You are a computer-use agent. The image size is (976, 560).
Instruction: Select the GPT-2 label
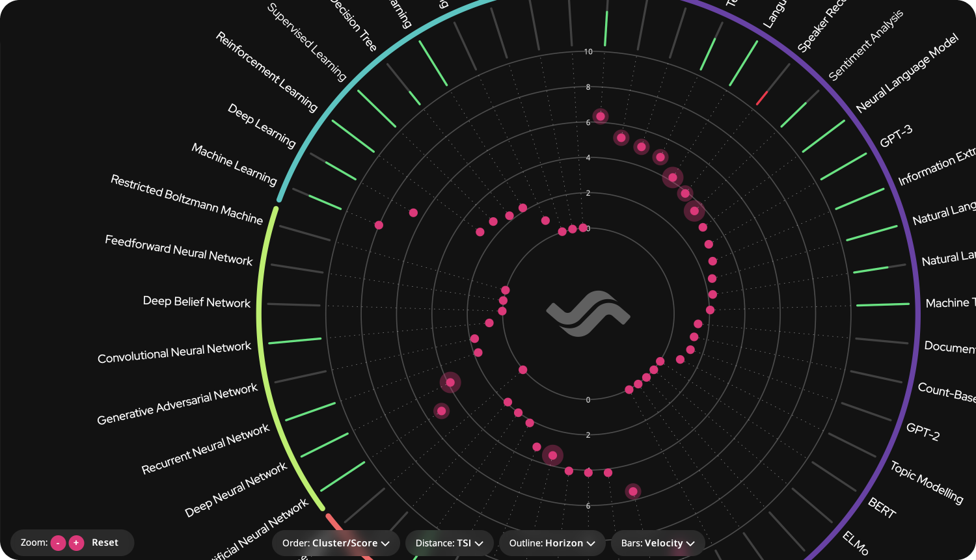point(923,432)
